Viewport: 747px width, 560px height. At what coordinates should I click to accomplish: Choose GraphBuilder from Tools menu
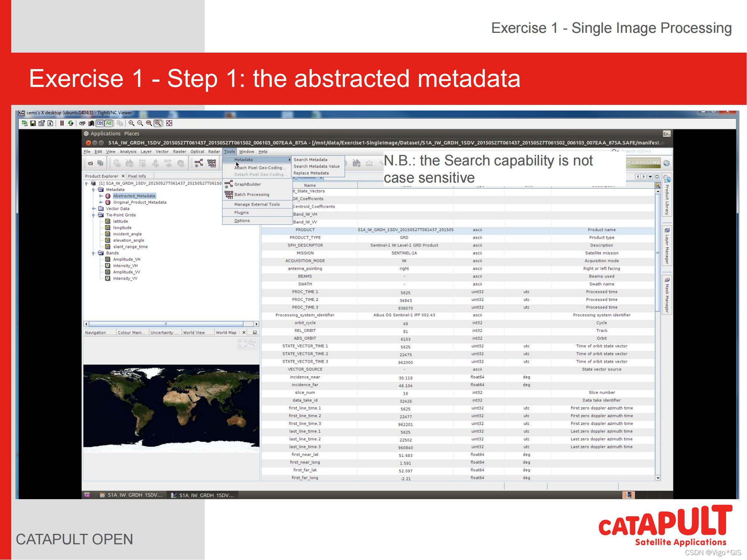click(x=257, y=184)
